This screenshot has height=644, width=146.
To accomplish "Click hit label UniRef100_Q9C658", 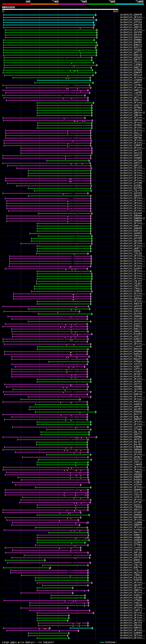I will pos(131,32).
